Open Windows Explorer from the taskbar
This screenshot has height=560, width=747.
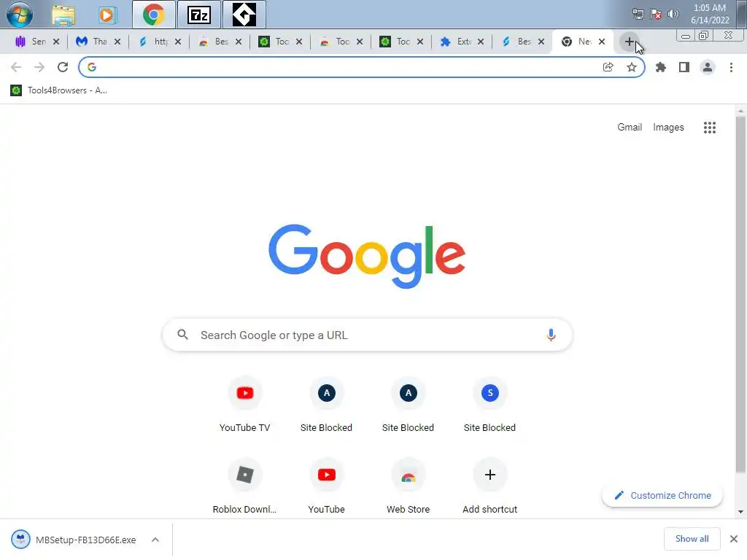63,15
